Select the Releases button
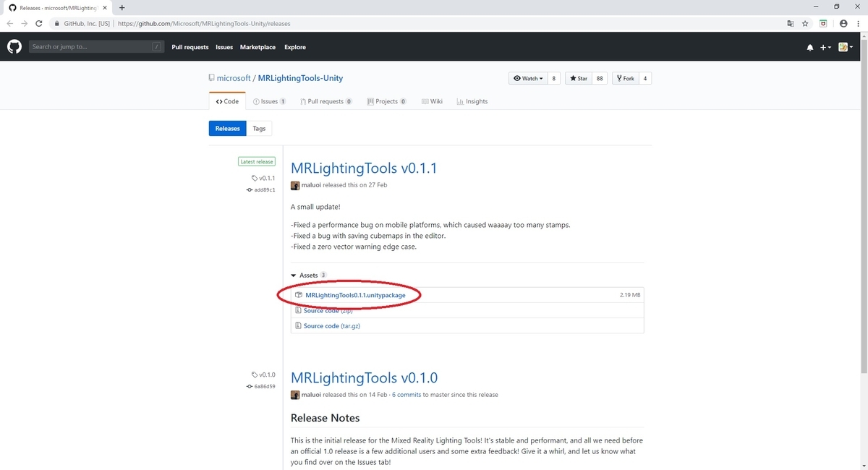This screenshot has width=868, height=470. [227, 129]
